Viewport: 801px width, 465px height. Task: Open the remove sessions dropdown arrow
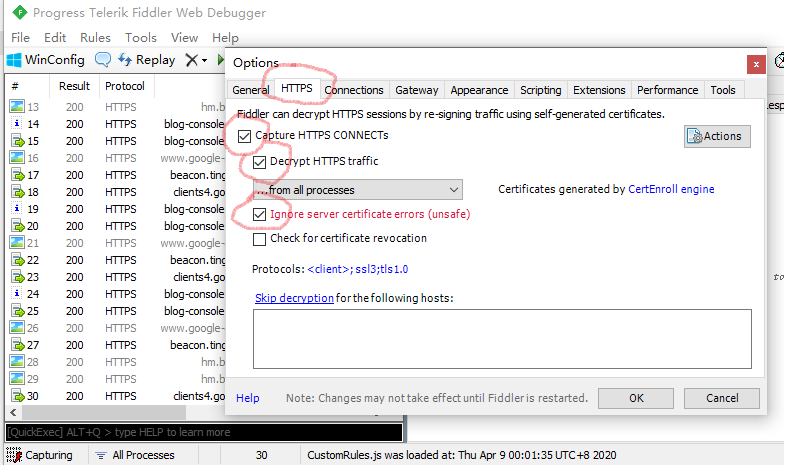click(x=204, y=60)
